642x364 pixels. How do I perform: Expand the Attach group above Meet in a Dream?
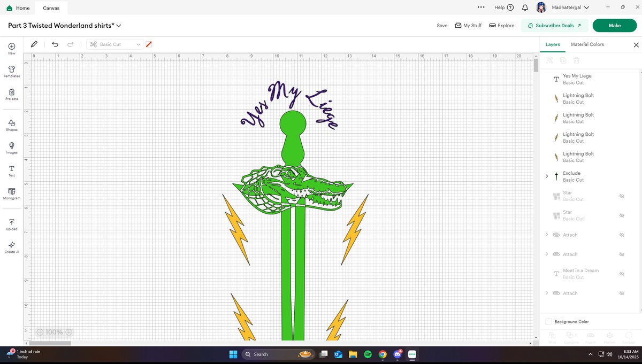546,254
